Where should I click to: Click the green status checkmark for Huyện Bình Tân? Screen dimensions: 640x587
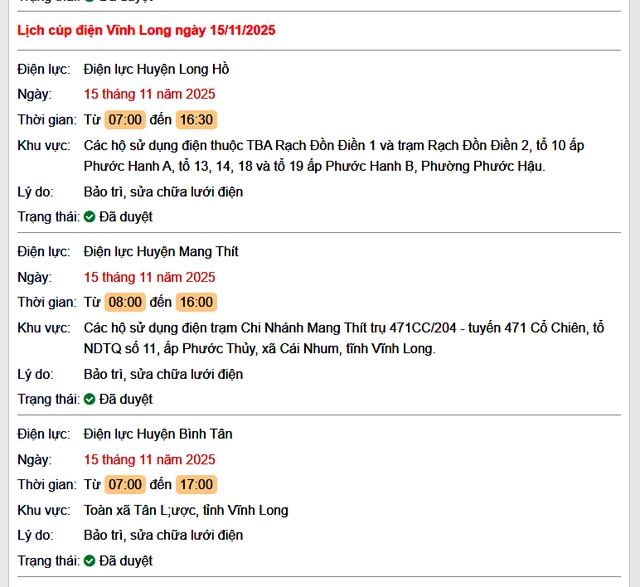[x=89, y=561]
